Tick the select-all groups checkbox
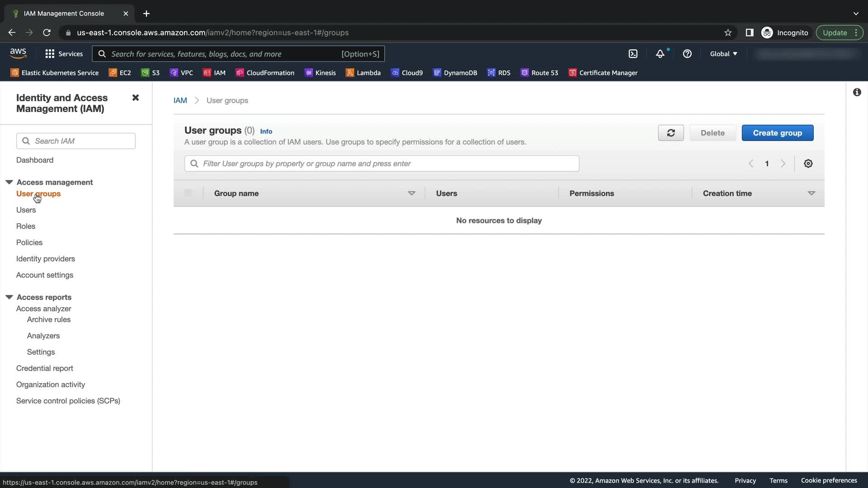 pyautogui.click(x=188, y=193)
